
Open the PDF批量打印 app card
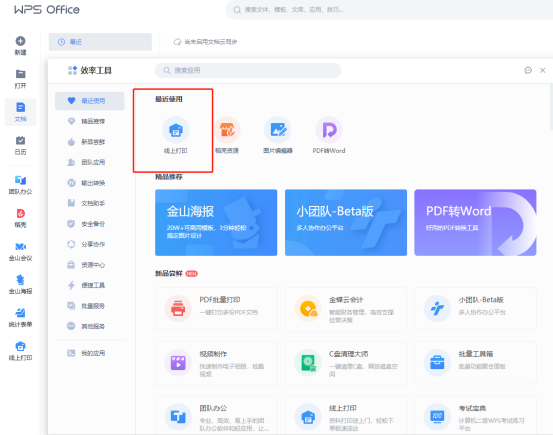point(216,309)
